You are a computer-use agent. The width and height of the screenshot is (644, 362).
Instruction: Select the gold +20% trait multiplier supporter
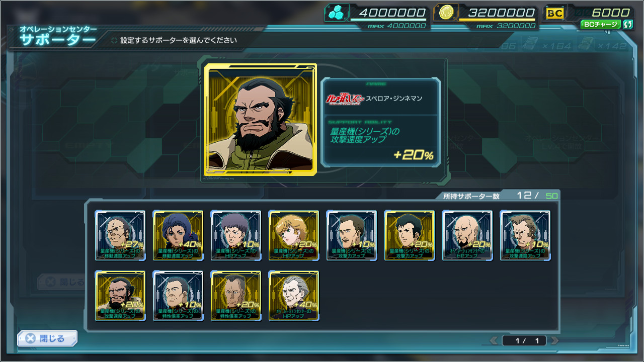(x=236, y=296)
